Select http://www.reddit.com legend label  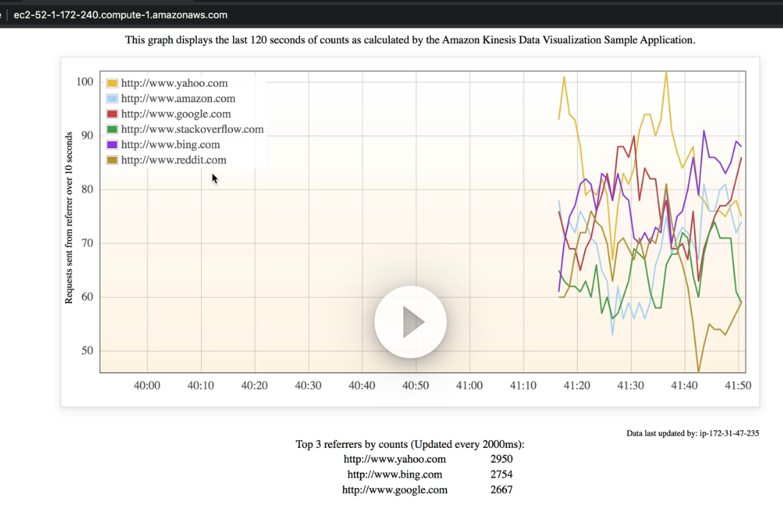pos(174,161)
